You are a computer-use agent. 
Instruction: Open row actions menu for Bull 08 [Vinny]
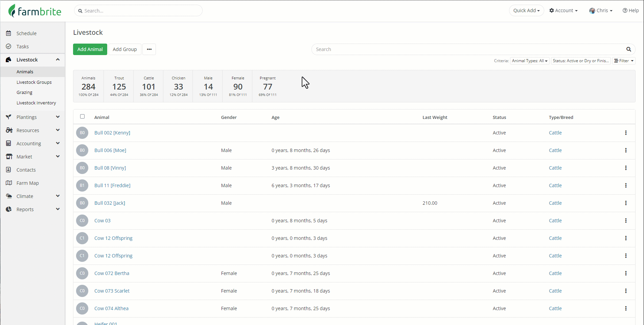[626, 168]
